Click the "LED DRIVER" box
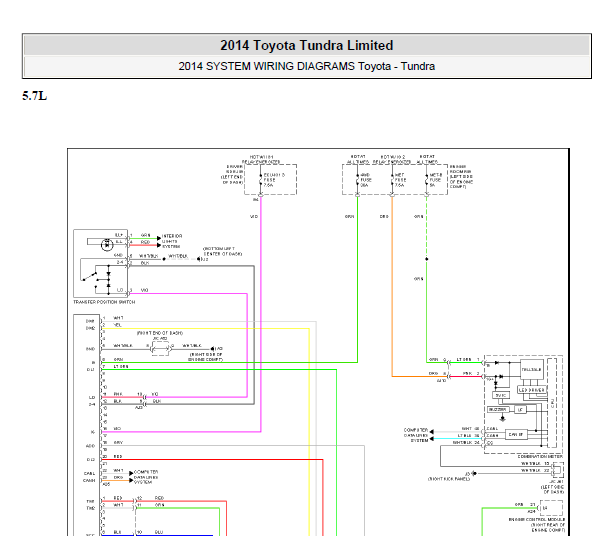The height and width of the screenshot is (536, 608). click(532, 389)
